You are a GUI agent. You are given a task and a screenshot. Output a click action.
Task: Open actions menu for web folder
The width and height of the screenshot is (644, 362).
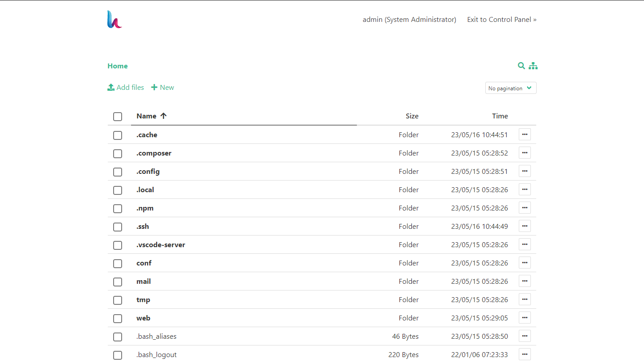pyautogui.click(x=525, y=318)
